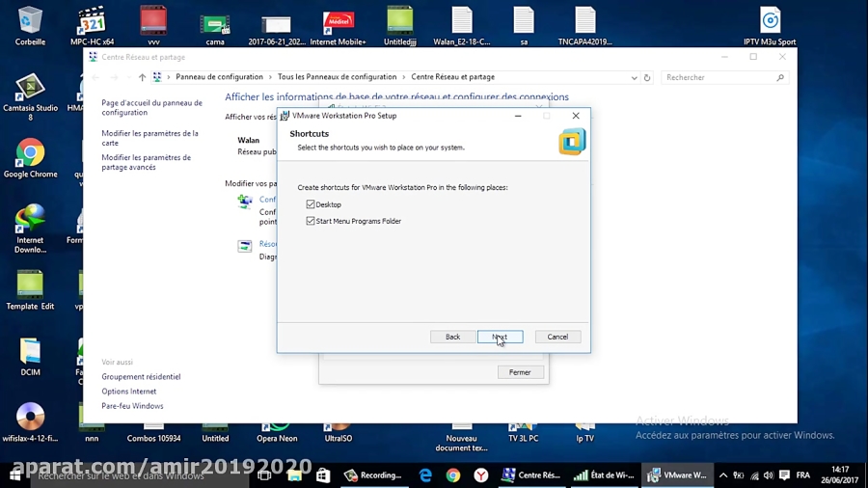Screen dimensions: 868x488
Task: Open Options Internet link
Action: [129, 392]
